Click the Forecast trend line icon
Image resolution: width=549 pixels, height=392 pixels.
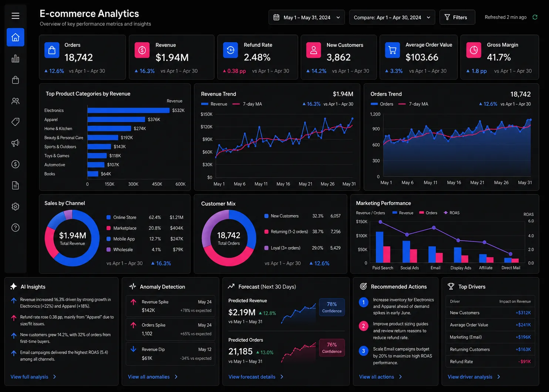231,286
